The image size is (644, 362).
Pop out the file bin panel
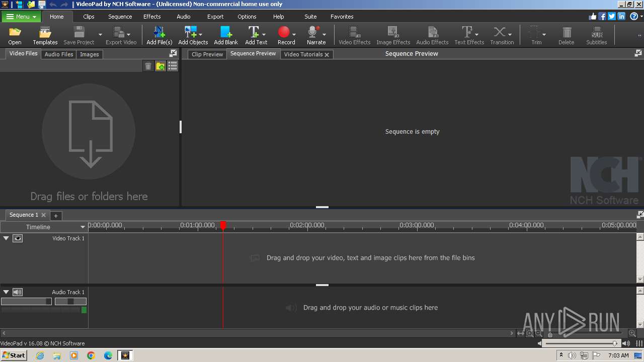coord(173,53)
